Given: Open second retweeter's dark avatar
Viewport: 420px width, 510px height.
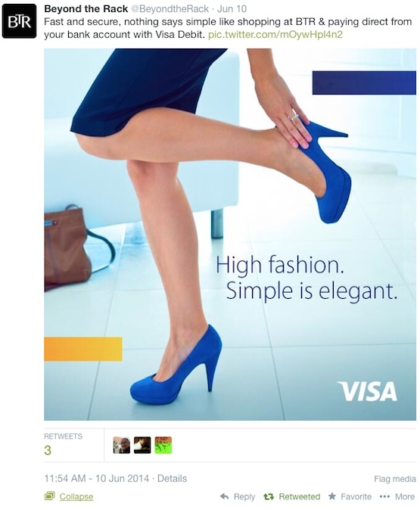Looking at the screenshot, I should (142, 445).
